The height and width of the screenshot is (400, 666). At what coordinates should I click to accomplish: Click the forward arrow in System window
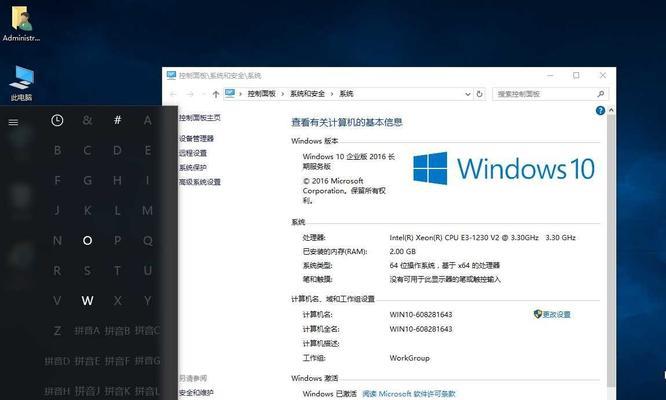tap(190, 94)
